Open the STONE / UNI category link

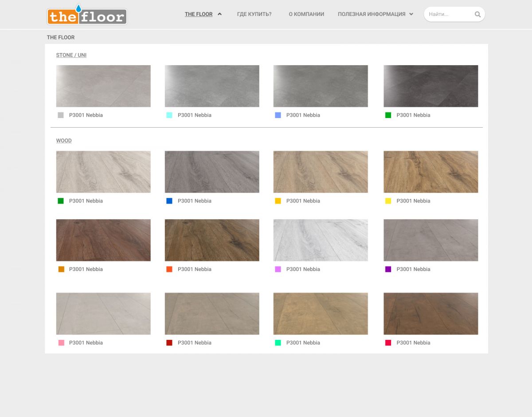point(71,55)
